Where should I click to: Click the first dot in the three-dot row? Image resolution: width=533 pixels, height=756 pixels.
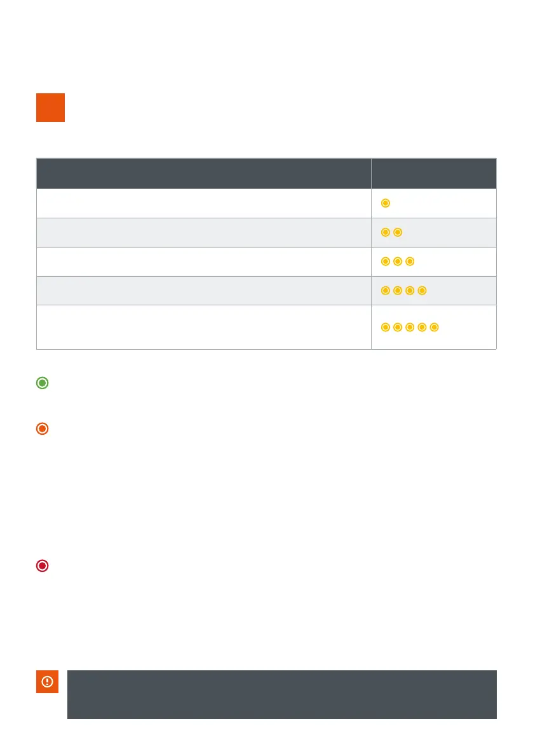pyautogui.click(x=385, y=262)
